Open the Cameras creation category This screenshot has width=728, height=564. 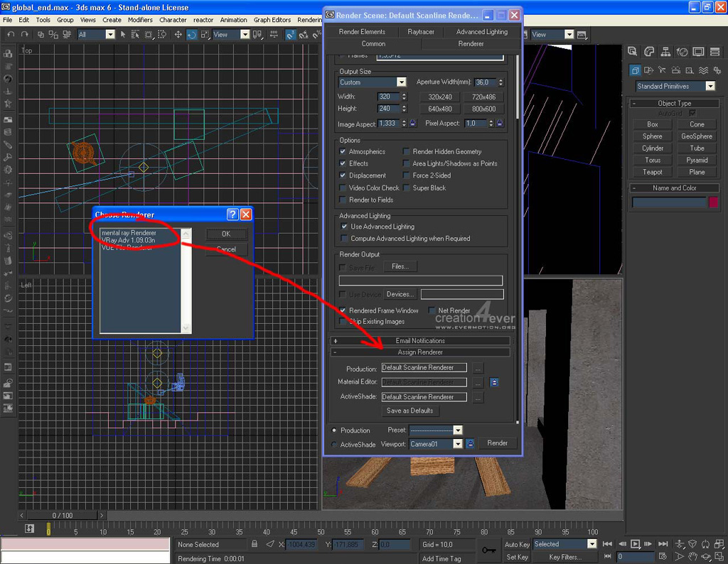675,70
